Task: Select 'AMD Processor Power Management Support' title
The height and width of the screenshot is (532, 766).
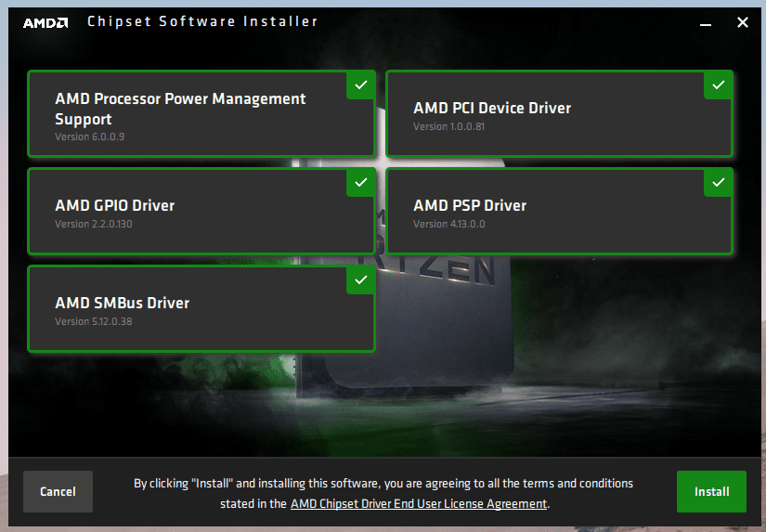Action: click(180, 109)
